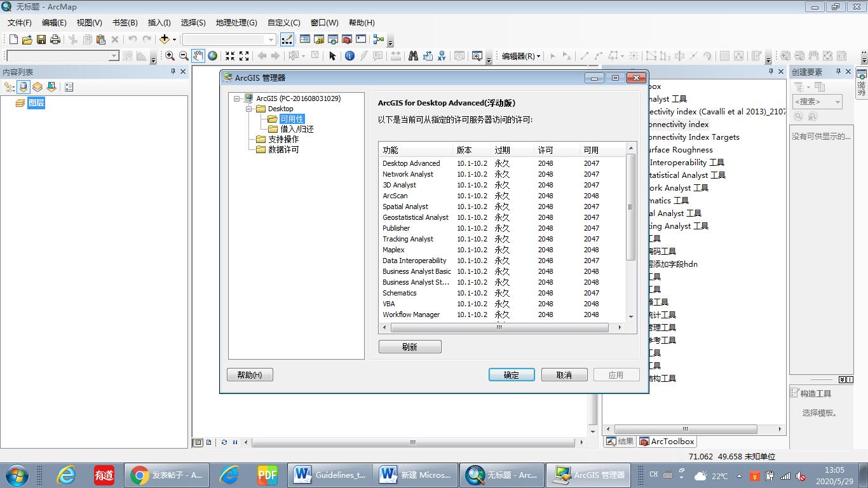Viewport: 868px width, 488px height.
Task: Select the 数据许可 tree item
Action: (283, 149)
